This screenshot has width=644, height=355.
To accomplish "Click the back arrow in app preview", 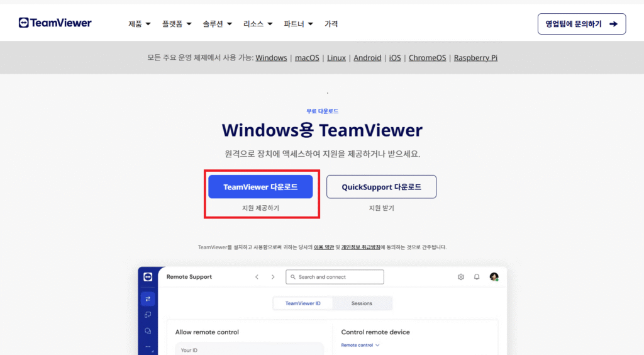I will [x=257, y=277].
